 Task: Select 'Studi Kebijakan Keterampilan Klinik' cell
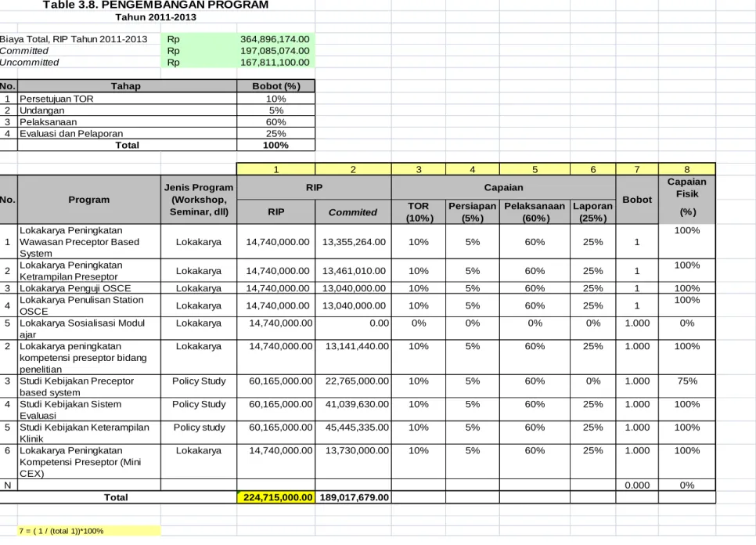[x=89, y=432]
